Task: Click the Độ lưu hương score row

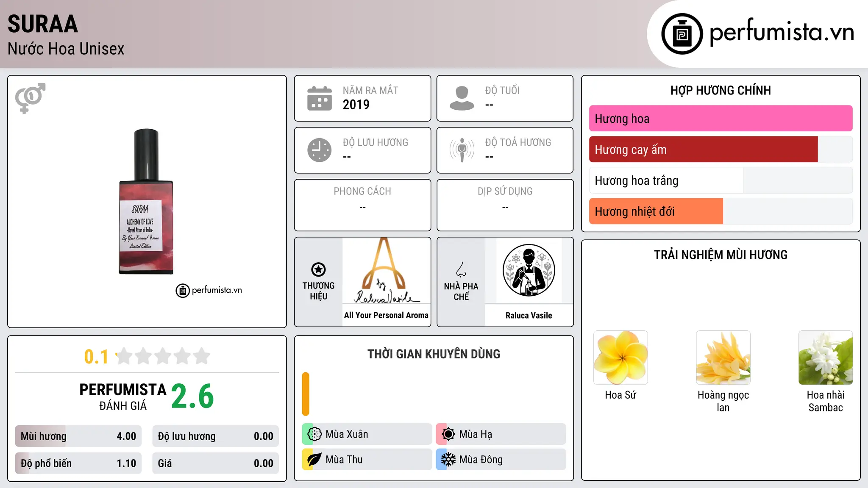Action: tap(215, 436)
